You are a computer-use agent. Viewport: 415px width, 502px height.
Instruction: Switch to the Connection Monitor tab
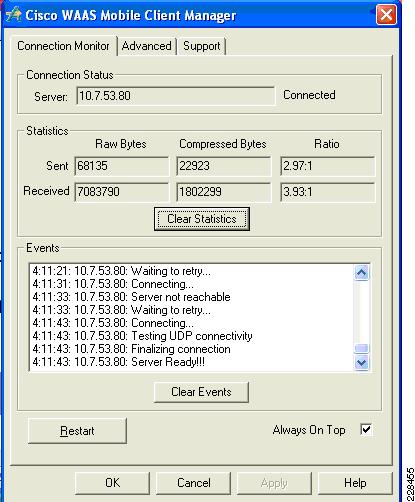63,46
